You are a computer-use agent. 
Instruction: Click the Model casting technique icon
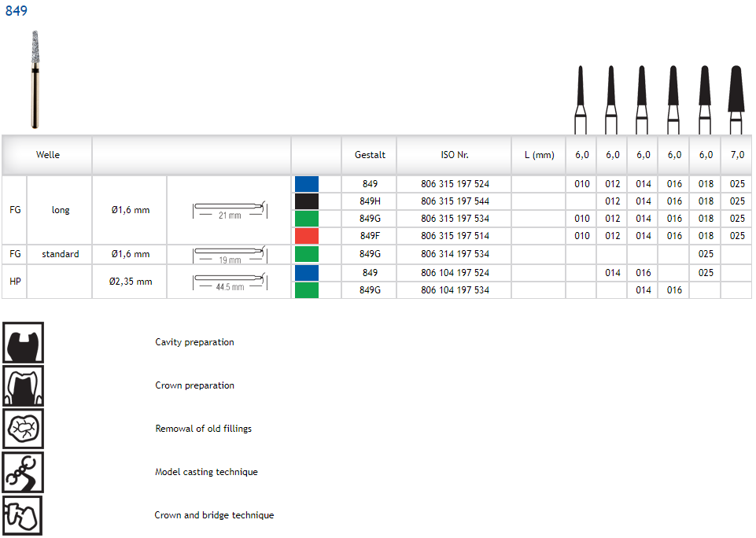pos(23,472)
